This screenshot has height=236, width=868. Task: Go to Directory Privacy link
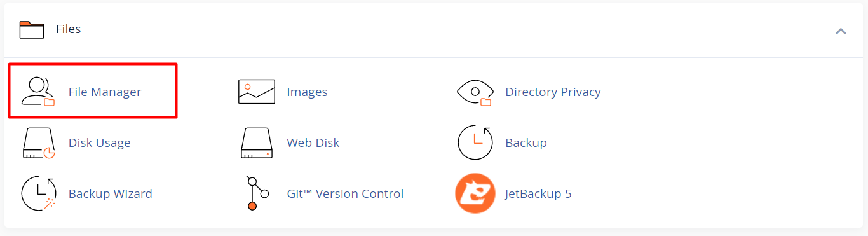coord(553,92)
